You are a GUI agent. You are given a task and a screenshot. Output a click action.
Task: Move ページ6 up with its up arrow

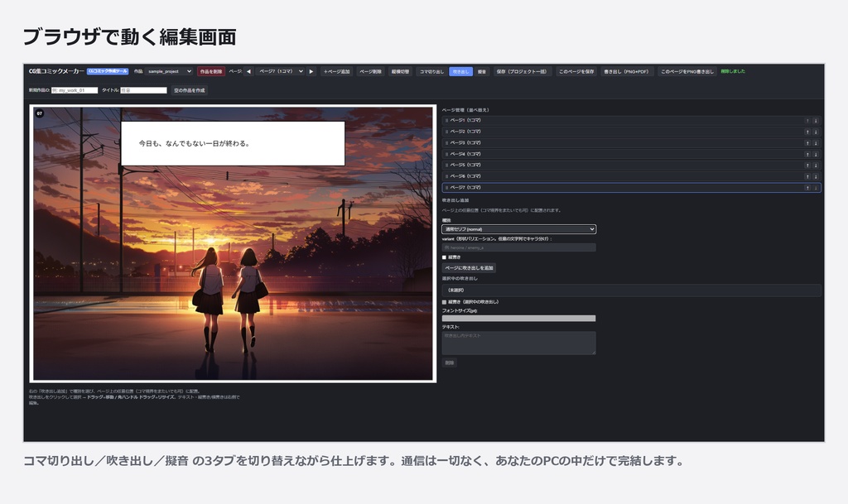[x=807, y=176]
